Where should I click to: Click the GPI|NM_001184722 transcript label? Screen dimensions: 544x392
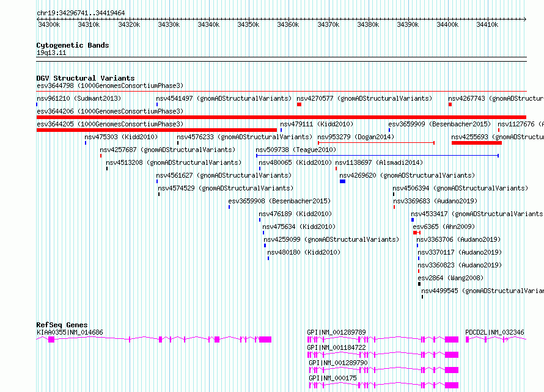(x=337, y=347)
